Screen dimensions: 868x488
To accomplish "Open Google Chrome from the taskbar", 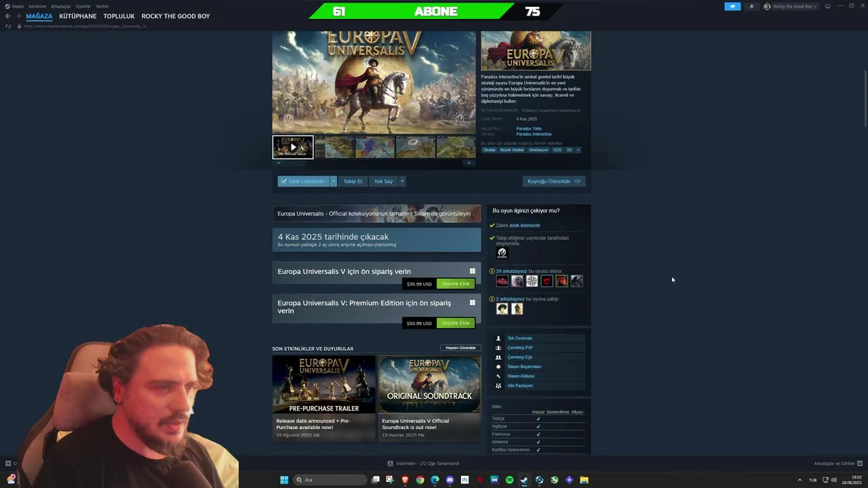I will pyautogui.click(x=420, y=480).
